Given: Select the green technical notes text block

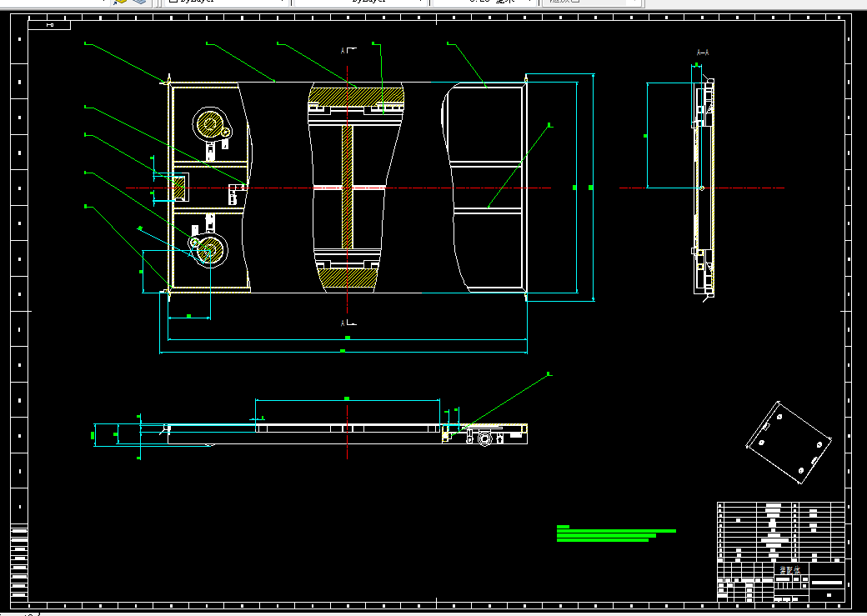Looking at the screenshot, I should pyautogui.click(x=616, y=533).
